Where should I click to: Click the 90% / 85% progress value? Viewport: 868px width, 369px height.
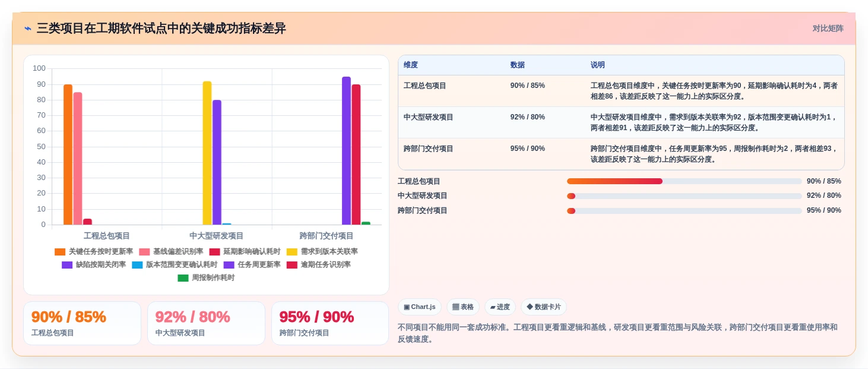tap(824, 181)
